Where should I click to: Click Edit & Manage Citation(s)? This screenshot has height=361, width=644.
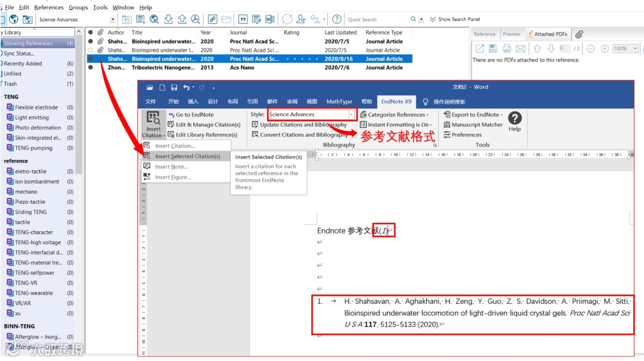[204, 125]
